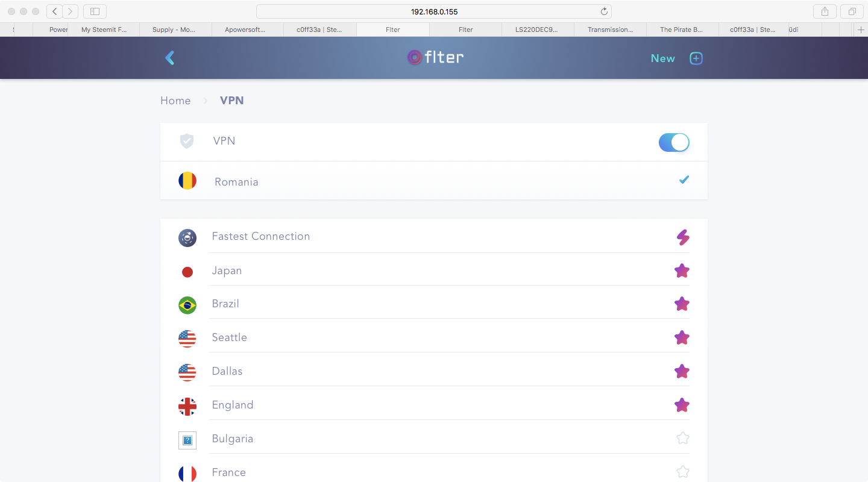Reload the page with the refresh icon
This screenshot has height=482, width=868.
[x=604, y=11]
